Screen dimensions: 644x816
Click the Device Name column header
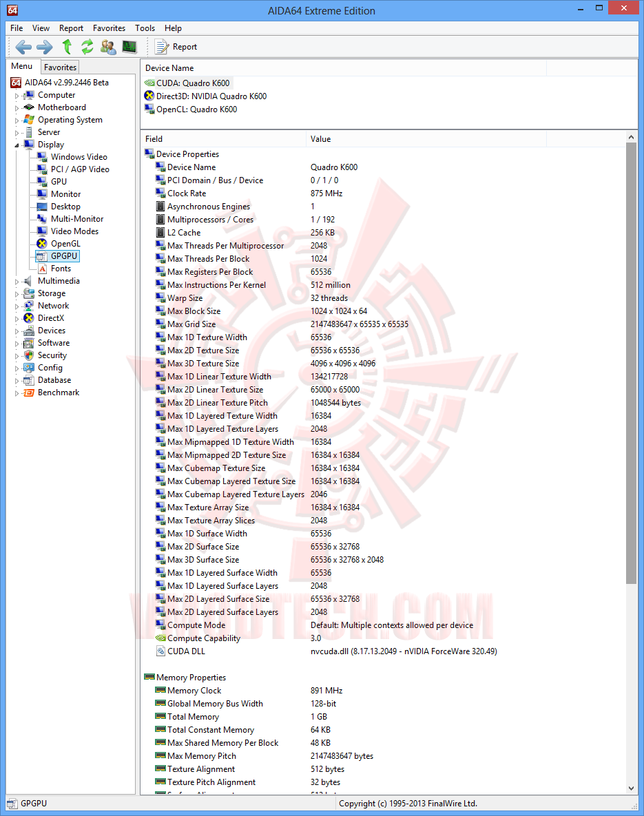click(344, 68)
